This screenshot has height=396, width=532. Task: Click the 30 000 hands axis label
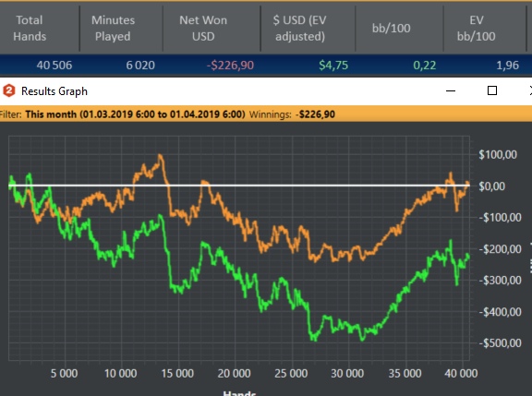click(x=347, y=373)
